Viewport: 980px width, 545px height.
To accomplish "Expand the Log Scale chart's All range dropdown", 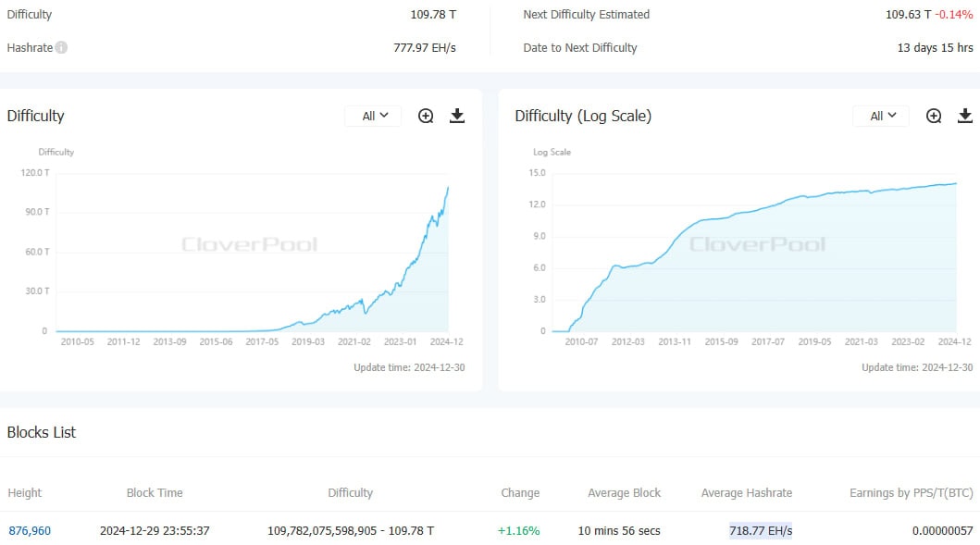I will pos(882,116).
